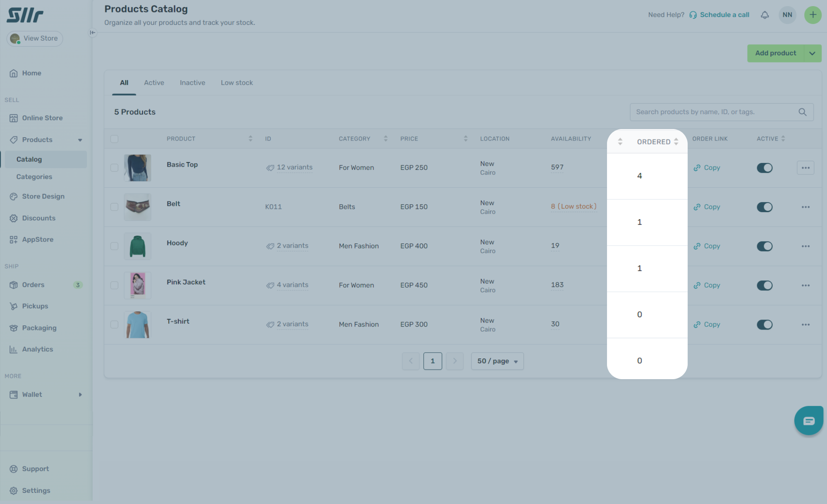
Task: Click the Schedule a call link
Action: tap(724, 15)
